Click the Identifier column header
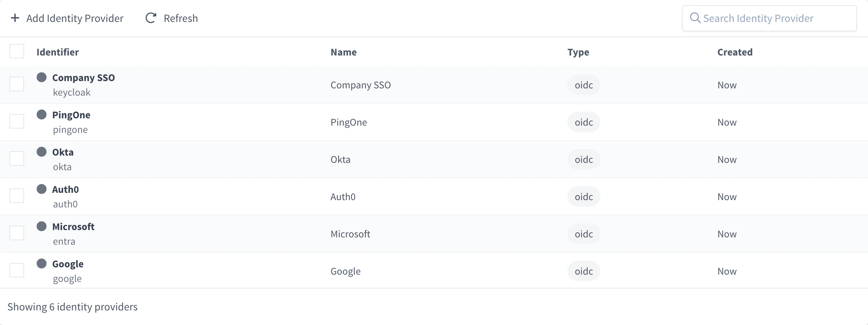Image resolution: width=868 pixels, height=325 pixels. pyautogui.click(x=58, y=52)
